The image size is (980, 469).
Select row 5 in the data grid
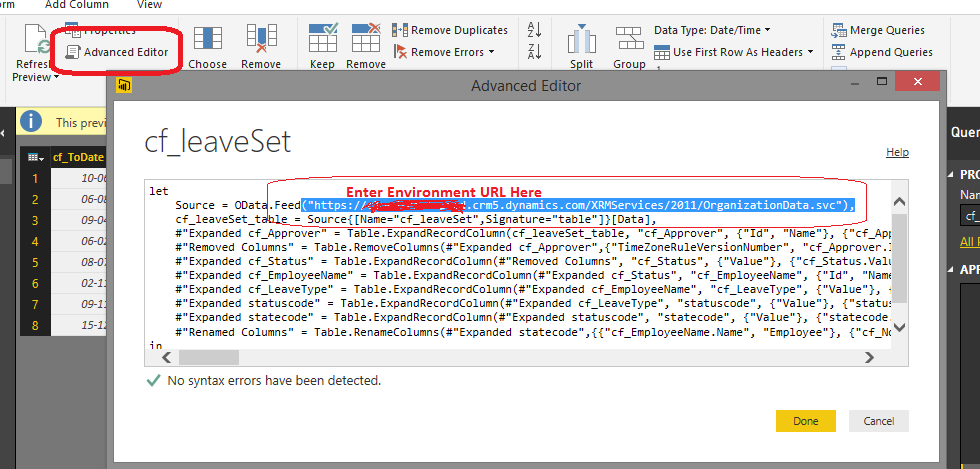36,262
